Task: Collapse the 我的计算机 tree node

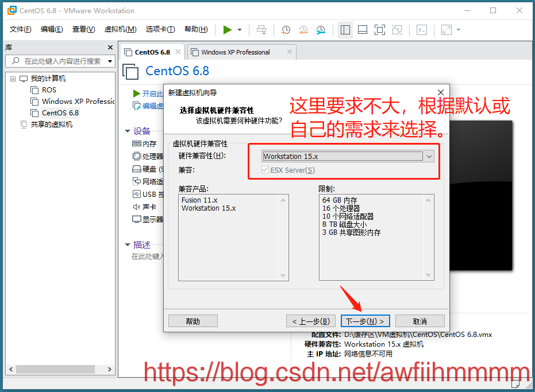Action: pos(13,79)
